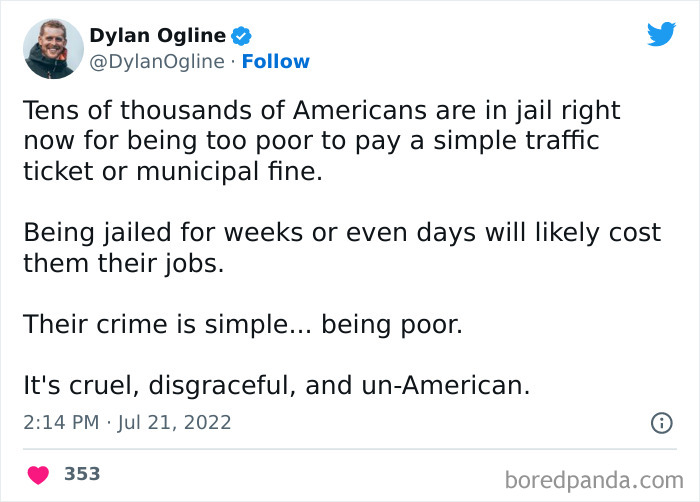Like the tweet with the heart icon

tap(38, 474)
